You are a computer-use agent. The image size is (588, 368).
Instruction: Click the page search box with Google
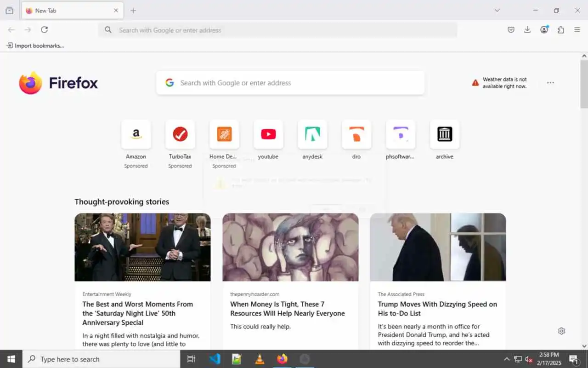pyautogui.click(x=290, y=83)
